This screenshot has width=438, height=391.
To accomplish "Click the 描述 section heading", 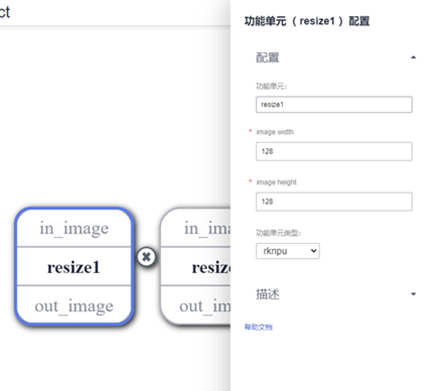I will tap(267, 294).
